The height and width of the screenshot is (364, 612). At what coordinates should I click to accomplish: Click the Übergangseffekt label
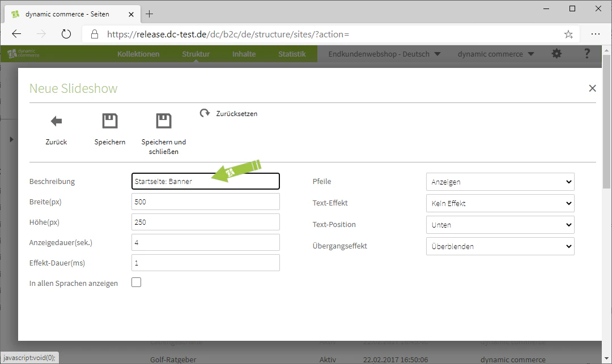(x=339, y=246)
